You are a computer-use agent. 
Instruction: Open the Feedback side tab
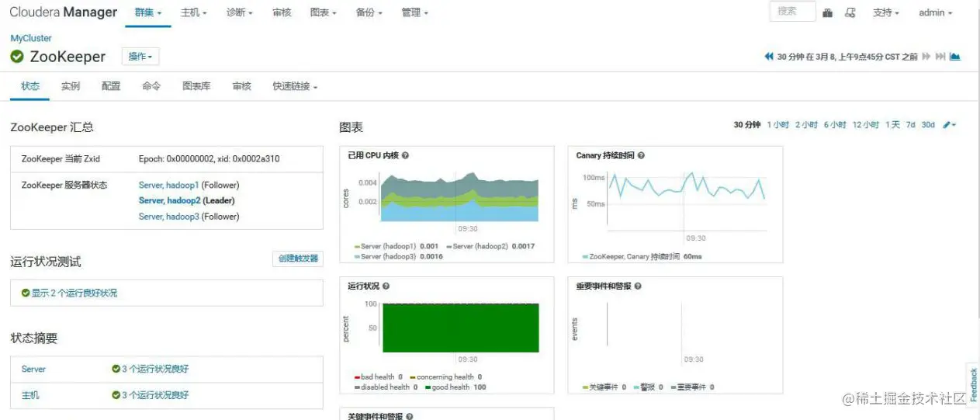tap(973, 384)
